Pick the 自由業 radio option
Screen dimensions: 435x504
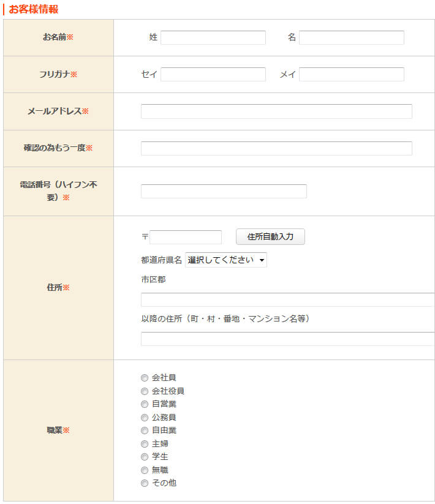tap(144, 431)
